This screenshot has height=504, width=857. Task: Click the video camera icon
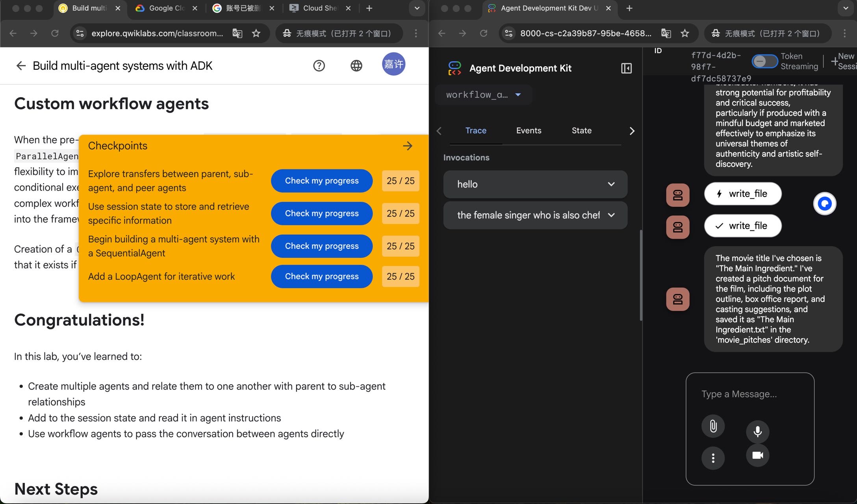coord(757,455)
